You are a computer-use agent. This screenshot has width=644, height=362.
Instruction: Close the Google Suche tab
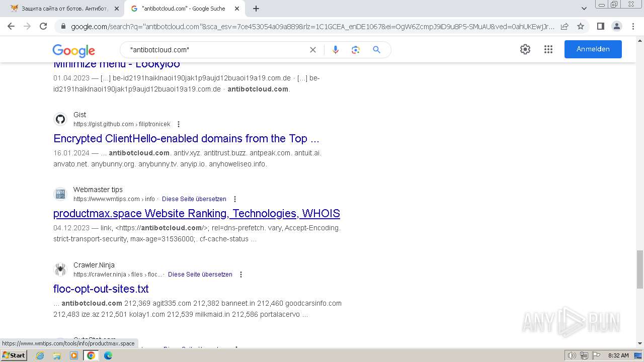tap(236, 9)
